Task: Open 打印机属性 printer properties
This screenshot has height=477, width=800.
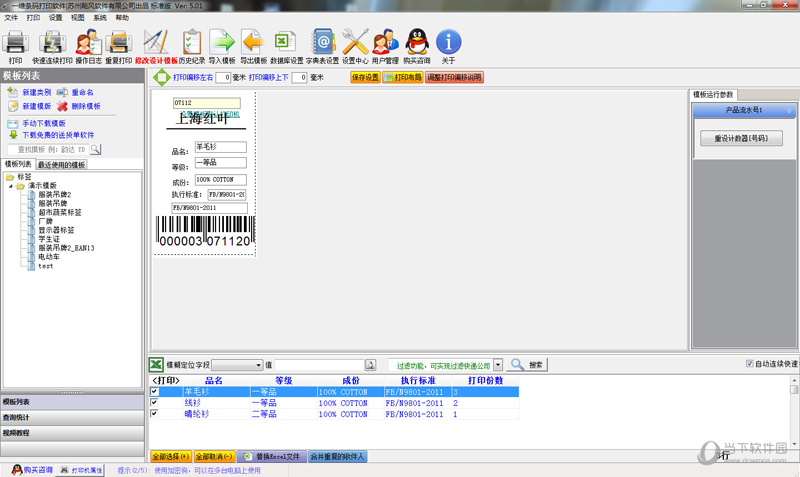Action: click(81, 470)
